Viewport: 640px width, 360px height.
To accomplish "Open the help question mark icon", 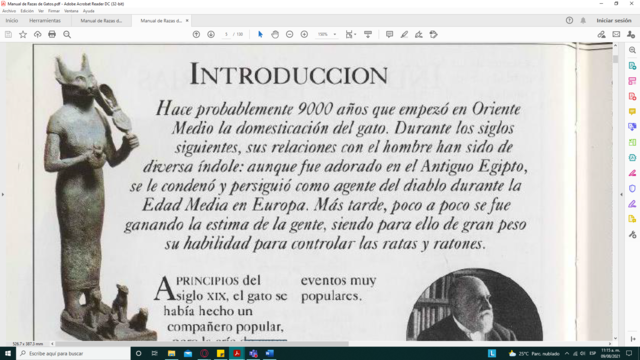I will (x=569, y=20).
